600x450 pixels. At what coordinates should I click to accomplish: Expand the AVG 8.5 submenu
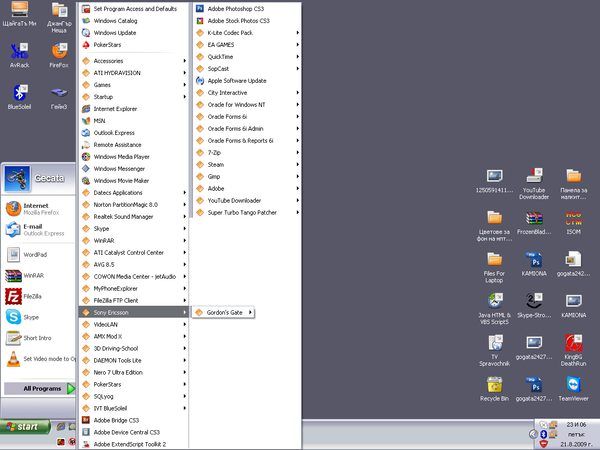134,264
